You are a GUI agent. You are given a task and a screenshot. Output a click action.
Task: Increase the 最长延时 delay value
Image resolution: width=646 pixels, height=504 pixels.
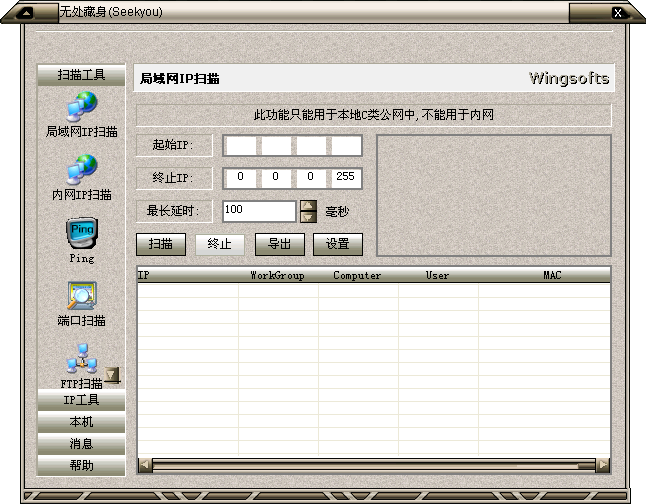(x=308, y=206)
